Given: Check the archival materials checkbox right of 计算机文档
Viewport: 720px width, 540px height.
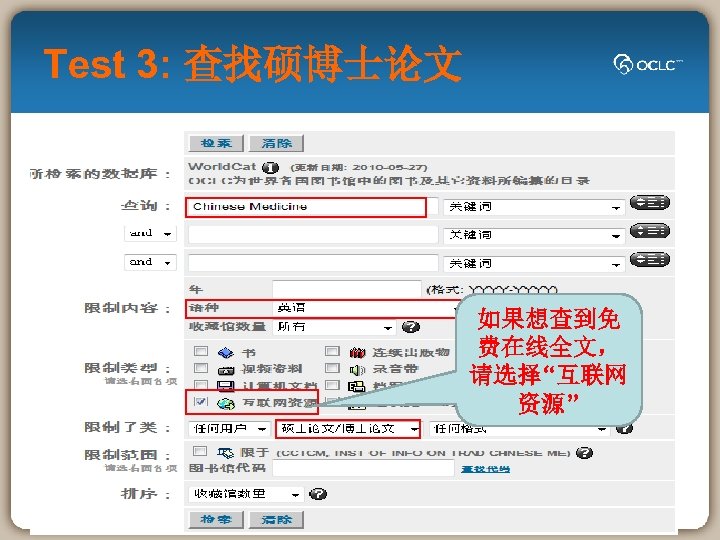Looking at the screenshot, I should click(332, 384).
